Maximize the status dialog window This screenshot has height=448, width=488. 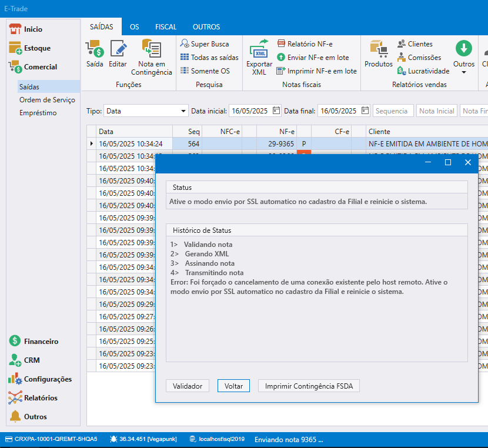(448, 162)
